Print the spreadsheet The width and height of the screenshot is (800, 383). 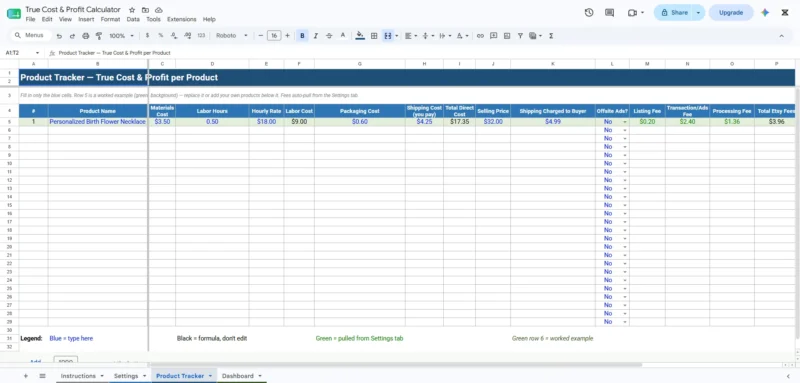pyautogui.click(x=86, y=36)
